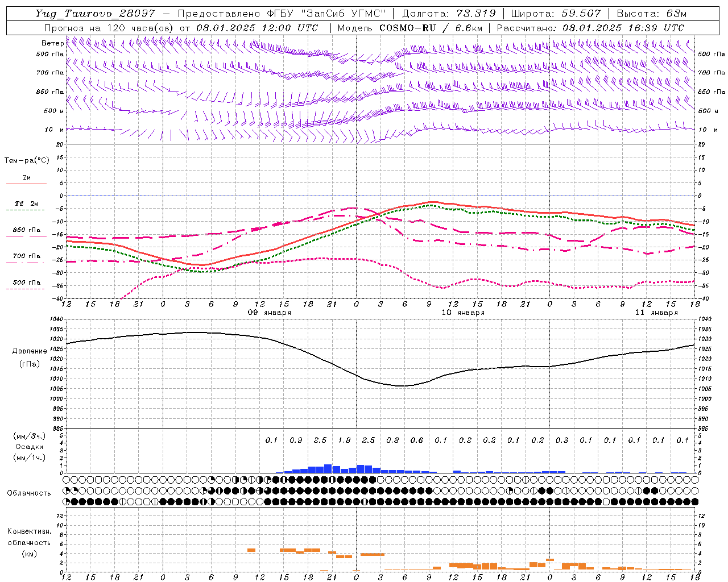The height and width of the screenshot is (582, 728).
Task: Click the computed time 08.01.2025 16:39 UTC
Action: point(623,28)
